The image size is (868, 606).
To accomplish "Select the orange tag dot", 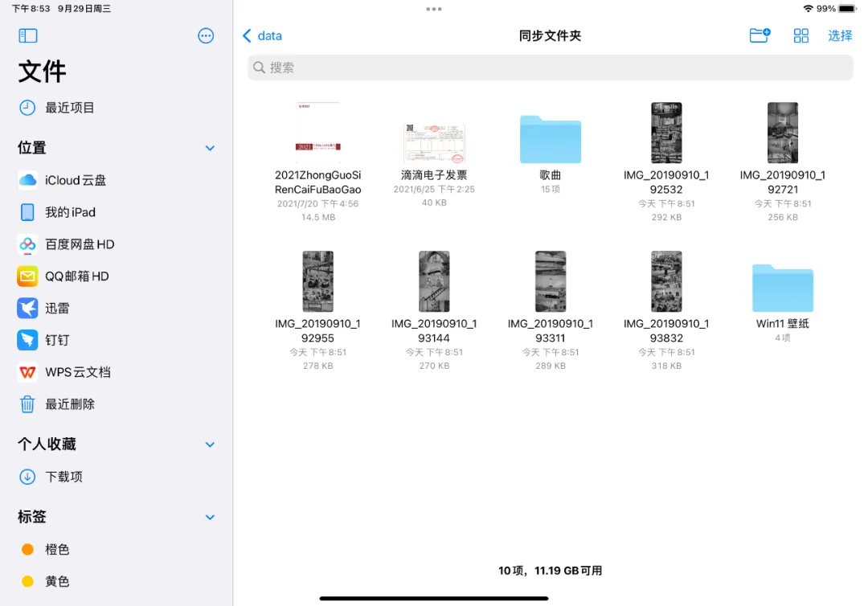I will click(27, 550).
